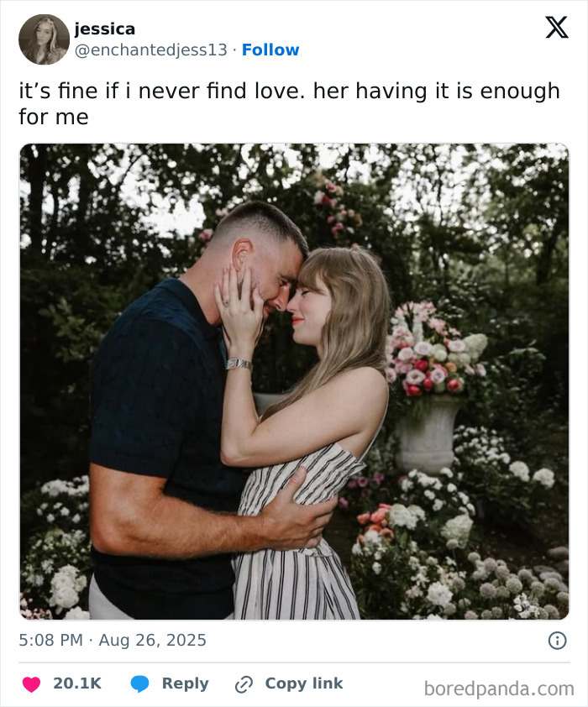The height and width of the screenshot is (707, 588).
Task: Click the chain link icon beside Copy link
Action: coord(244,684)
